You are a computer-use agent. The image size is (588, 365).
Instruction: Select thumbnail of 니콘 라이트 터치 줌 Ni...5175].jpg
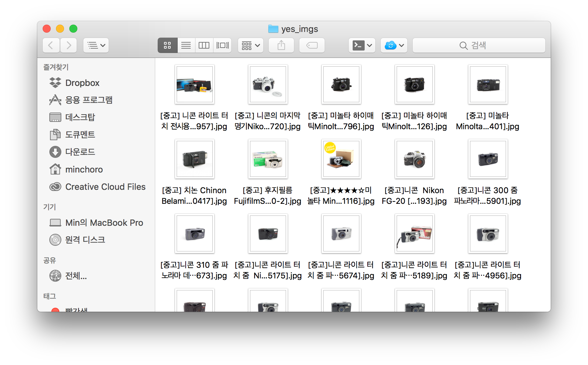(268, 233)
